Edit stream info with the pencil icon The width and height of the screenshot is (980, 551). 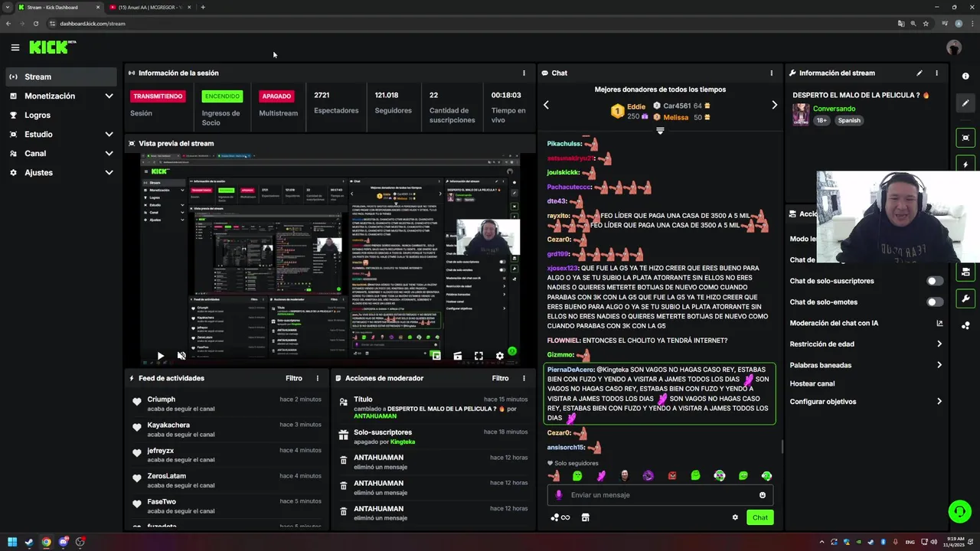920,73
